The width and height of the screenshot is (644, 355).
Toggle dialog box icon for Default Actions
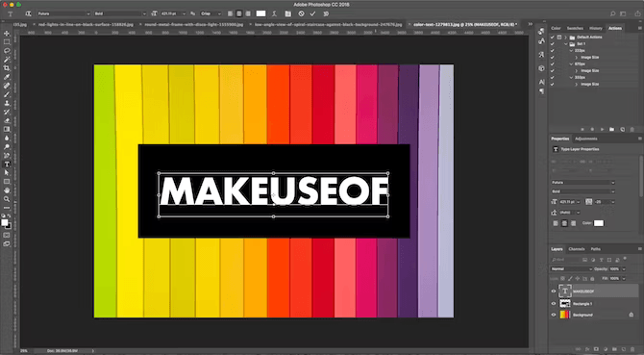click(559, 37)
